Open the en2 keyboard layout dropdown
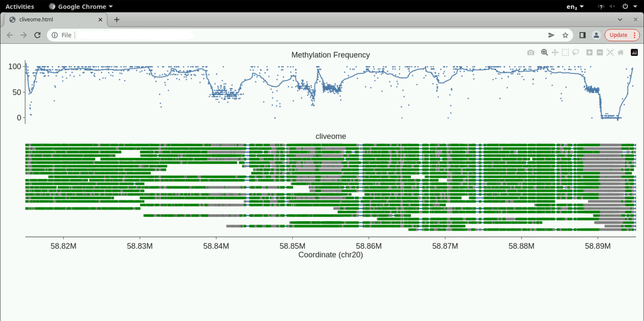Image resolution: width=644 pixels, height=321 pixels. tap(574, 6)
